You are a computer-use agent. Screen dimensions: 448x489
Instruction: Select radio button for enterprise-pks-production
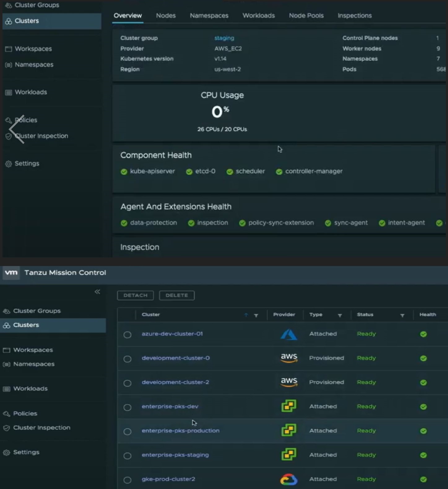(x=127, y=431)
